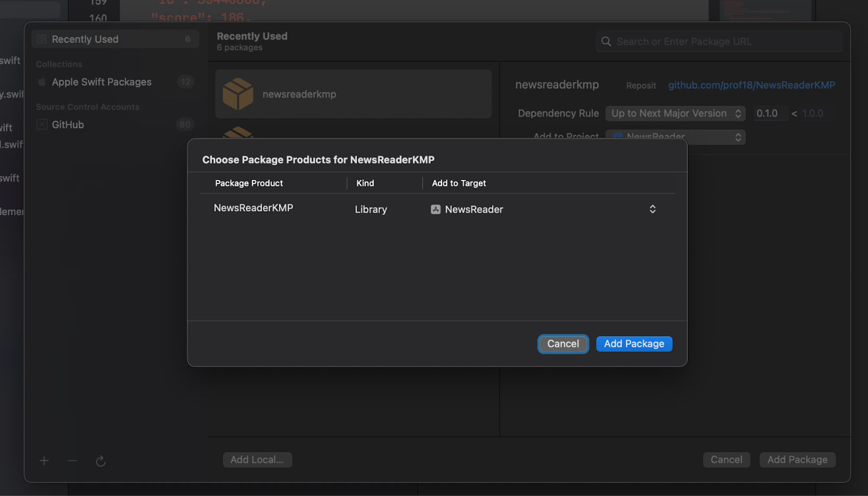Click the 80 badge next to GitHub

(x=185, y=125)
